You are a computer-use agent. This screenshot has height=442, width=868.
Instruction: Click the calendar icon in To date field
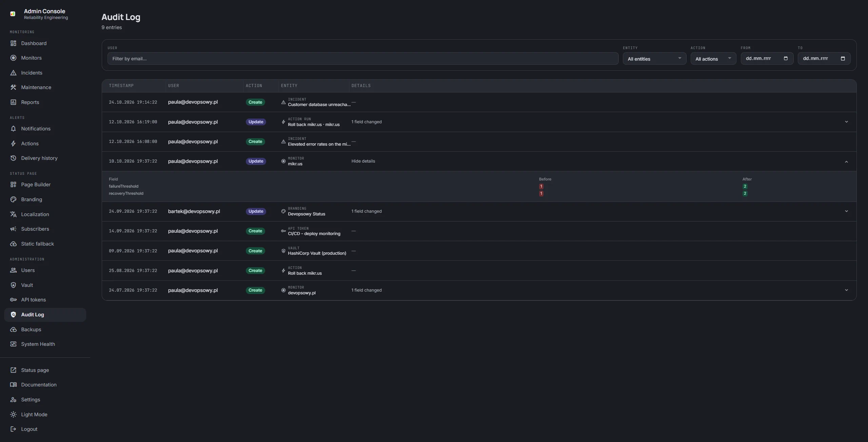click(x=843, y=59)
